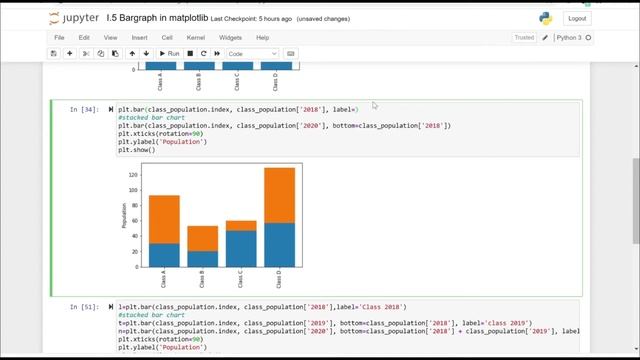
Task: Click the Jupyter logo
Action: (74, 18)
